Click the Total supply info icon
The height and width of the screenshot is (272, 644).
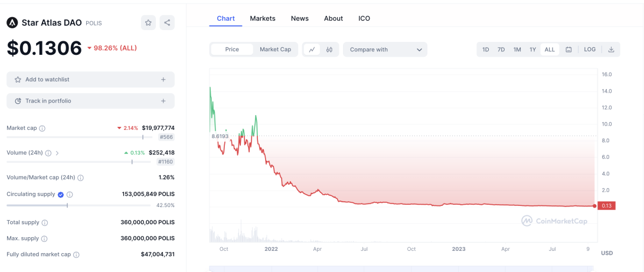click(45, 223)
